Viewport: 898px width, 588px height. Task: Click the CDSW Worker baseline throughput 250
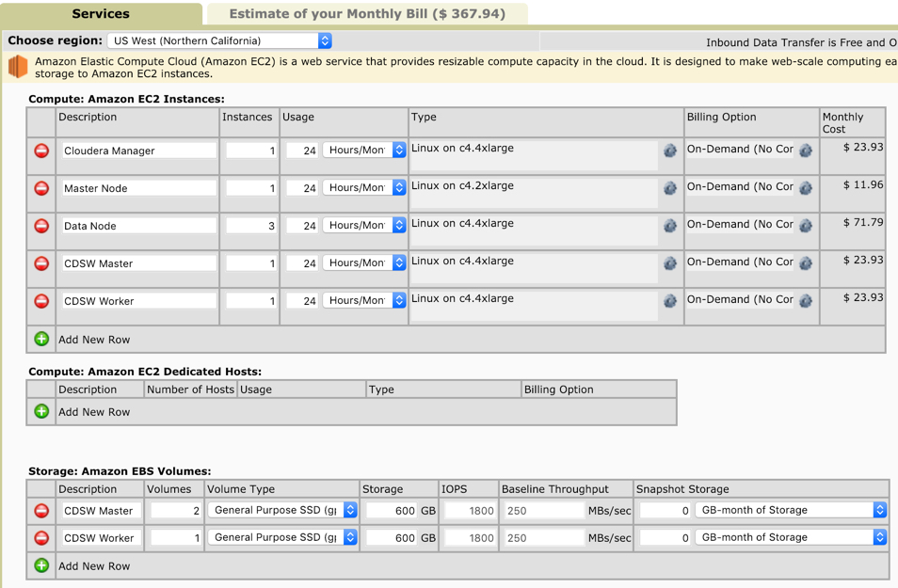[x=544, y=538]
